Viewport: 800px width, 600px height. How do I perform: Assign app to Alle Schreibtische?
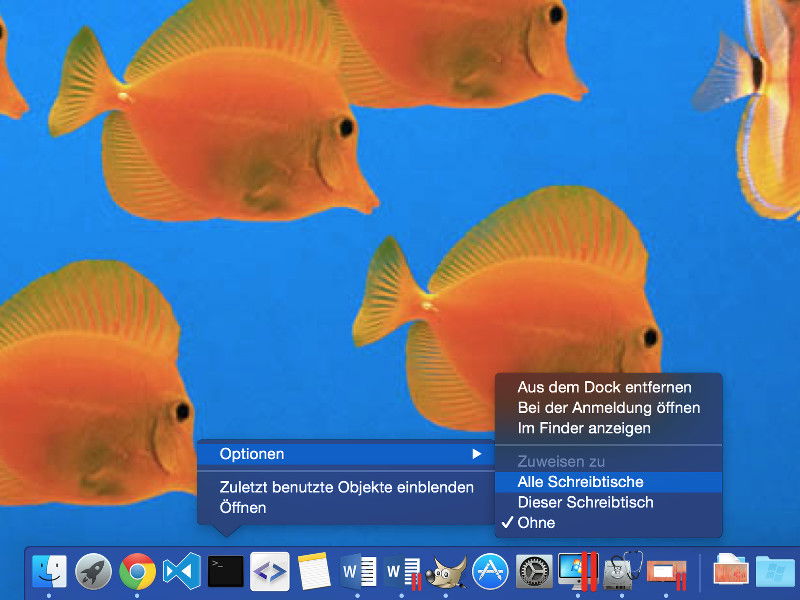pos(608,482)
